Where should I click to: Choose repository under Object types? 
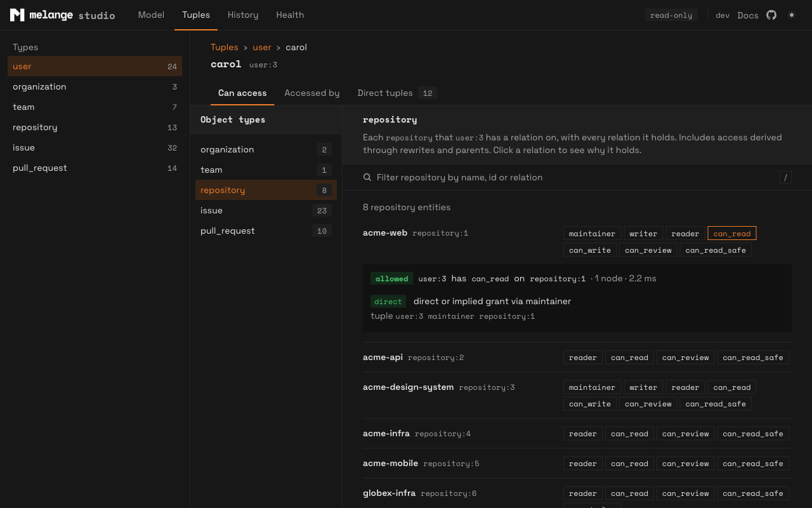[x=266, y=190]
